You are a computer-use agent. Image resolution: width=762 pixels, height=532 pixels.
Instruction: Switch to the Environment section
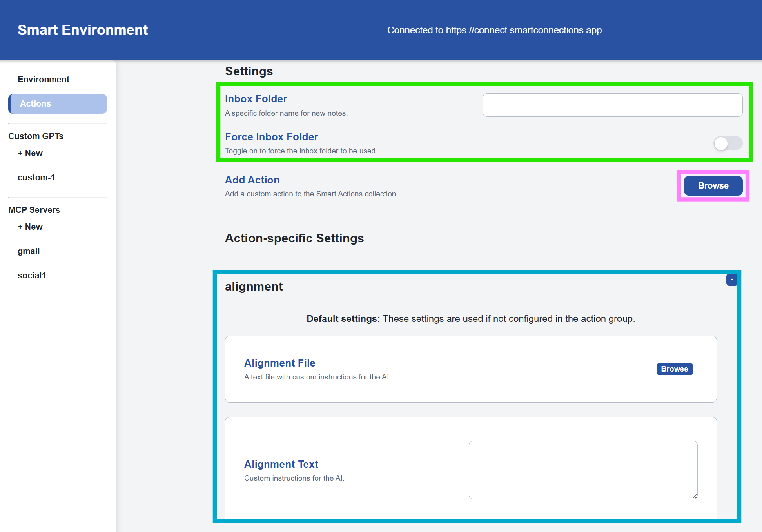(x=44, y=79)
